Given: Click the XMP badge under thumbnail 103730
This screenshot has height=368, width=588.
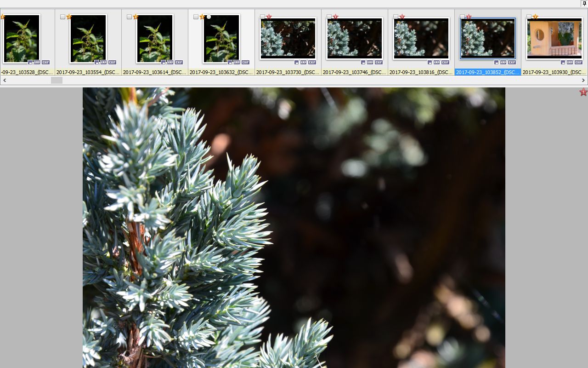Looking at the screenshot, I should tap(303, 63).
